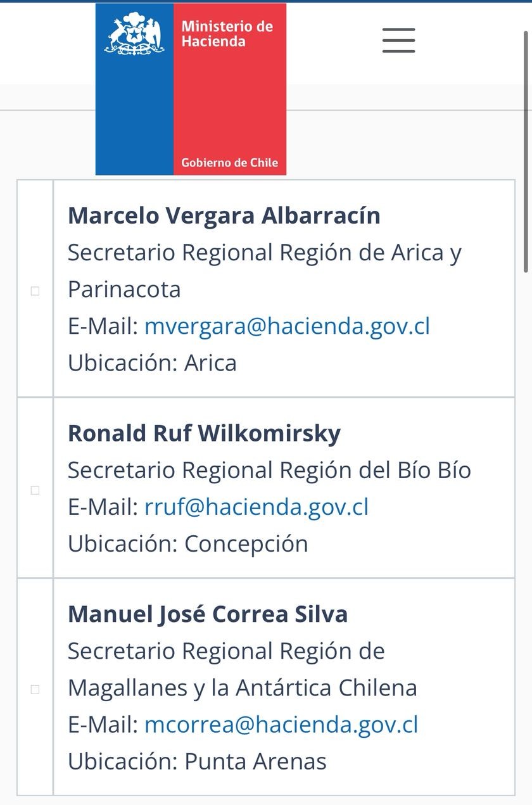Tick the checkbox beside Marcelo Vergara Albarracín
This screenshot has width=532, height=805.
[x=35, y=291]
